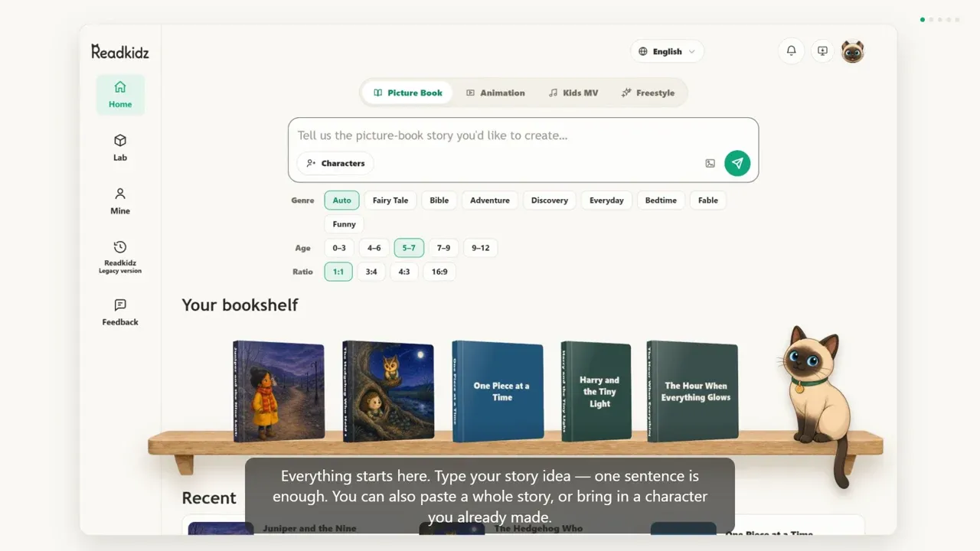Open Harry and the Tiny Light book
Image resolution: width=980 pixels, height=551 pixels.
[596, 391]
